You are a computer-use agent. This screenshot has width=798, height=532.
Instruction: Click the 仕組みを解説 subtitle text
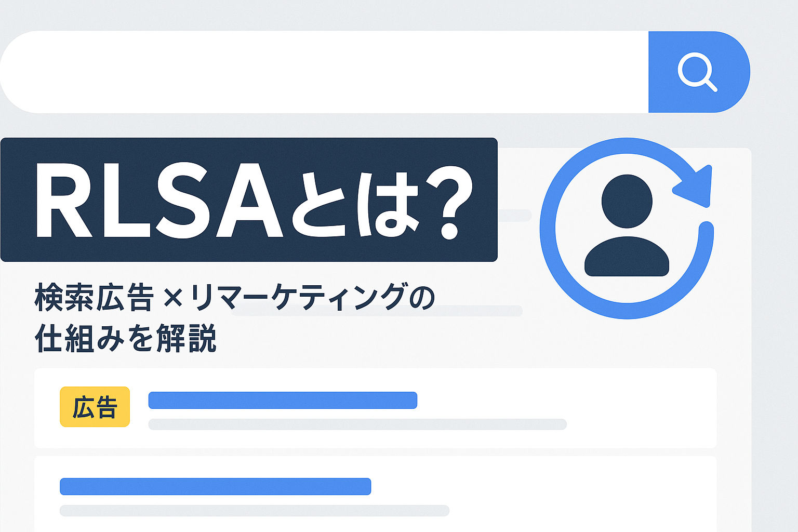coord(126,338)
